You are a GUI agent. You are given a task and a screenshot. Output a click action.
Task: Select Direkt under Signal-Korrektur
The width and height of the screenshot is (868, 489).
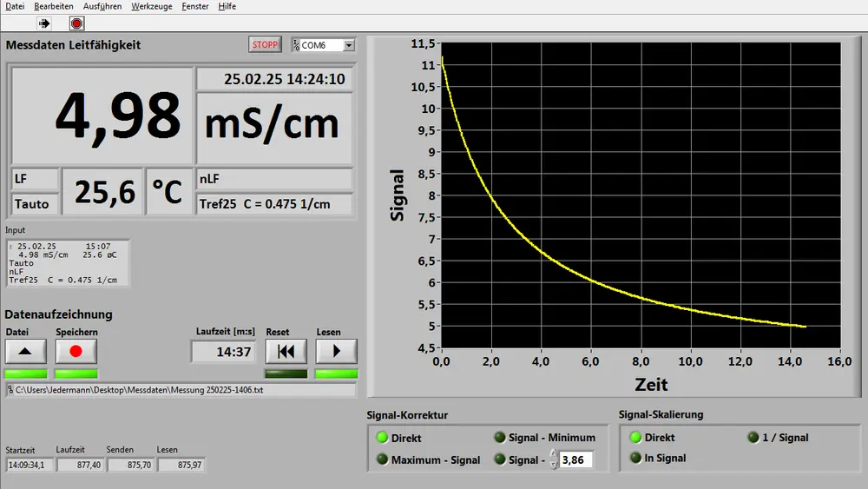(x=381, y=438)
